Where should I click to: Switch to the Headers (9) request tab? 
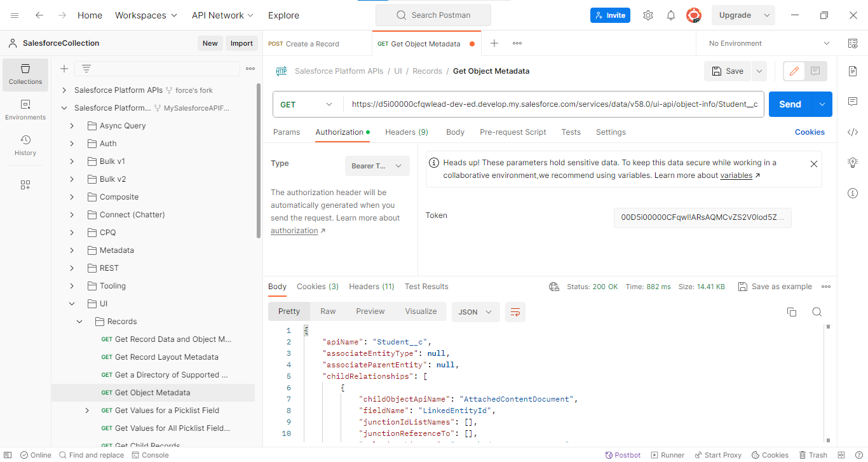point(407,132)
